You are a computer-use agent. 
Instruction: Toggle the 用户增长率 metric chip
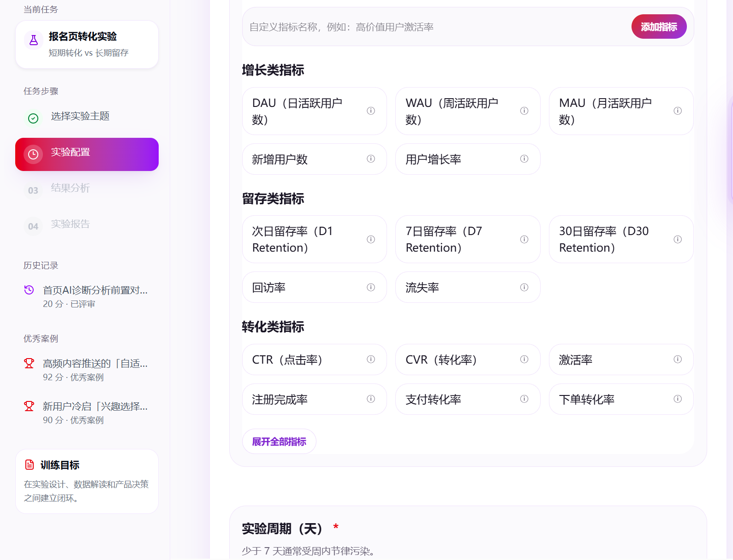coord(468,159)
